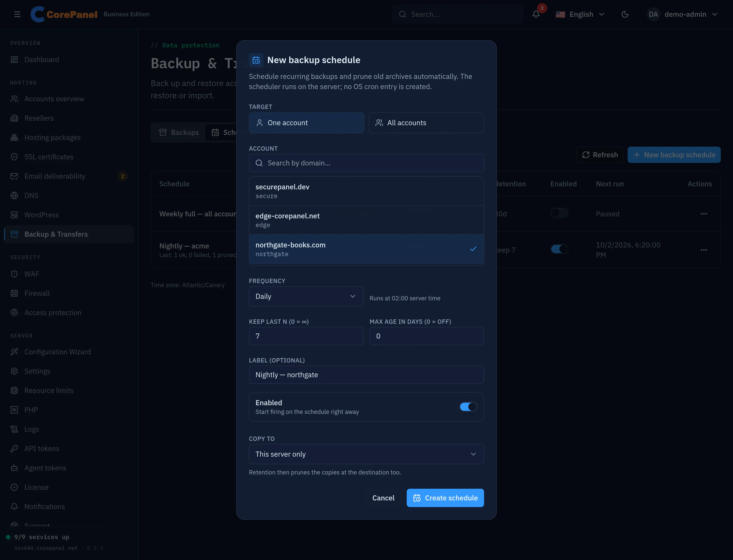Click the Label optional field

(366, 375)
